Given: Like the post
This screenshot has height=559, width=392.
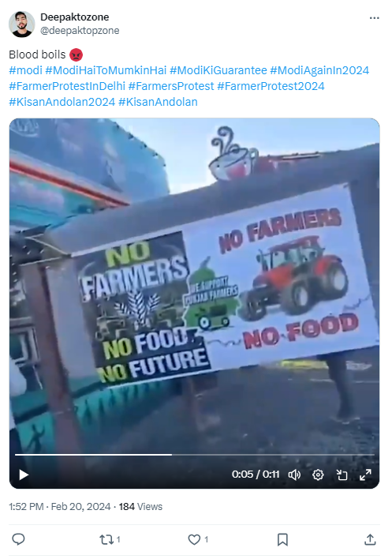Looking at the screenshot, I should (x=198, y=539).
